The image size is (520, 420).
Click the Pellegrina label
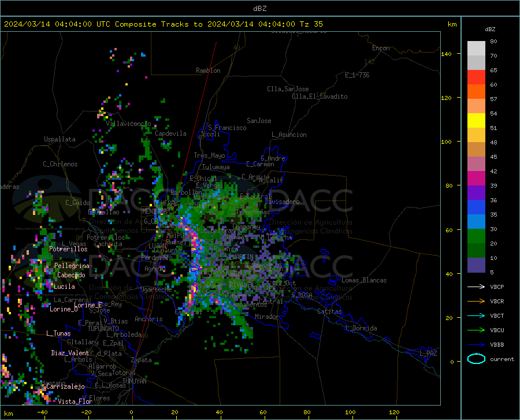[x=72, y=266]
